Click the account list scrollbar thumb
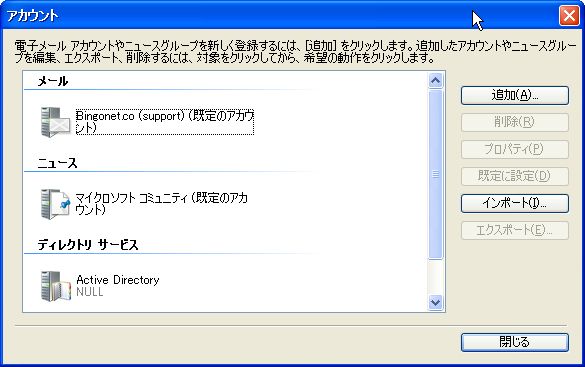Image resolution: width=585 pixels, height=367 pixels. tap(435, 174)
